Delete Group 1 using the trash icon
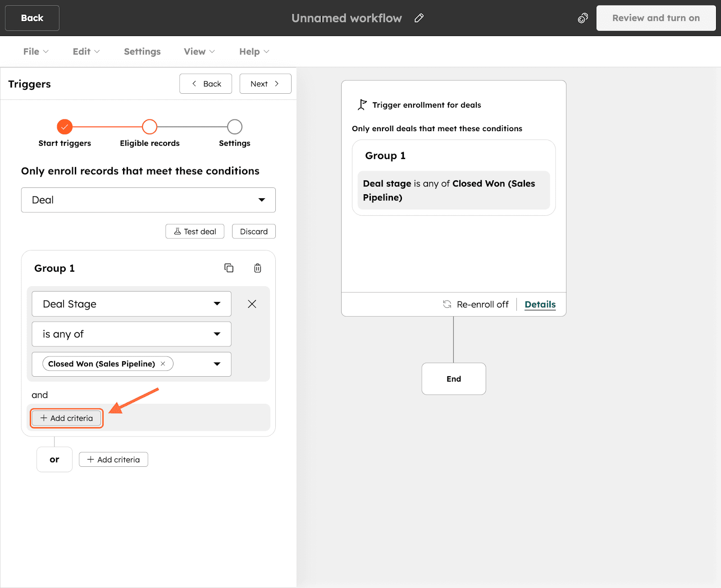This screenshot has height=588, width=721. click(x=257, y=268)
